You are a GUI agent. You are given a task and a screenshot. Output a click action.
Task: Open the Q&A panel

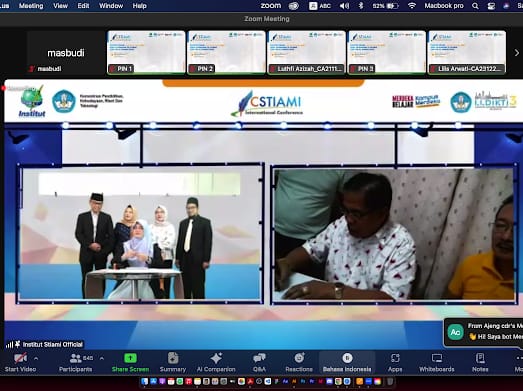[x=259, y=363]
